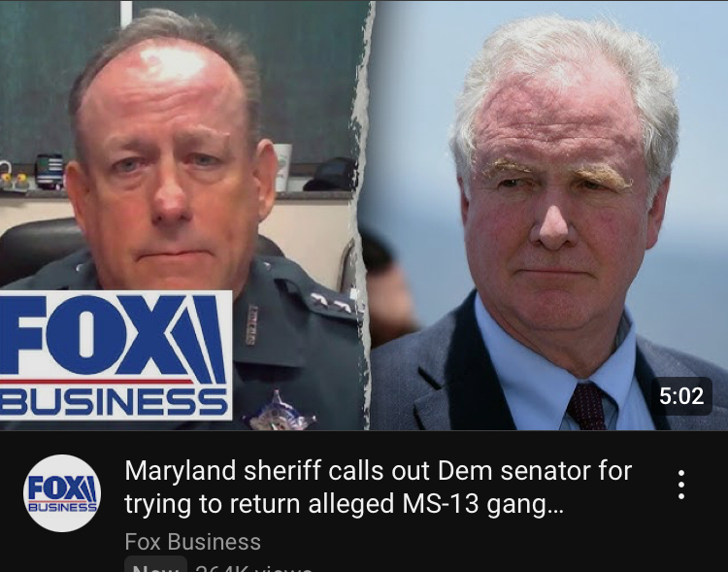Open the Maryland sheriff video title

378,487
